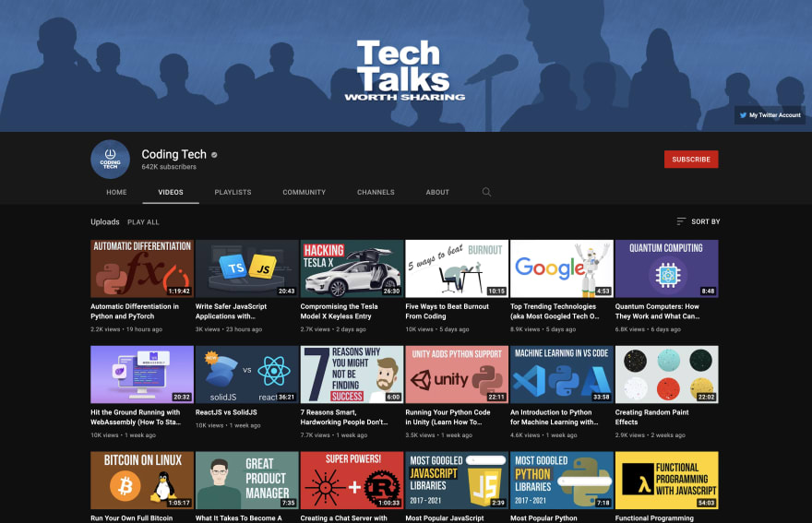Click title Most Popular Python
The width and height of the screenshot is (812, 523).
pyautogui.click(x=543, y=518)
